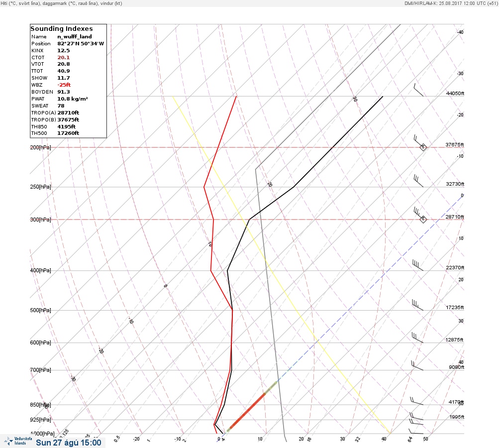The width and height of the screenshot is (499, 448).
Task: Click the TROPO(A) row in the Sounding Indexes box
Action: pyautogui.click(x=55, y=112)
